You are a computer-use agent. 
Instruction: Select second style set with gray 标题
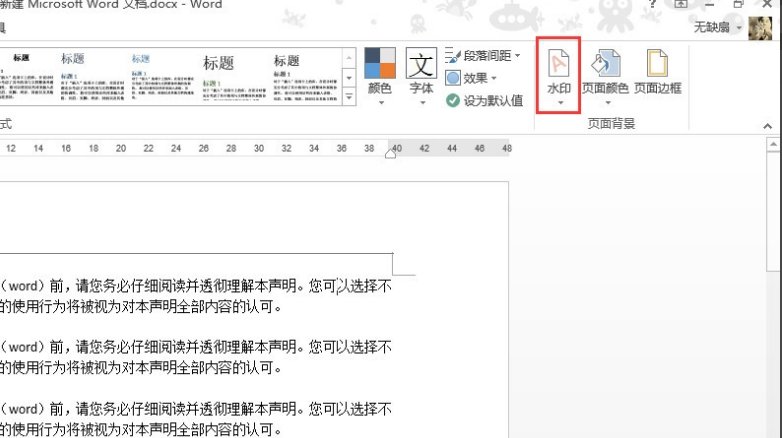tap(92, 76)
